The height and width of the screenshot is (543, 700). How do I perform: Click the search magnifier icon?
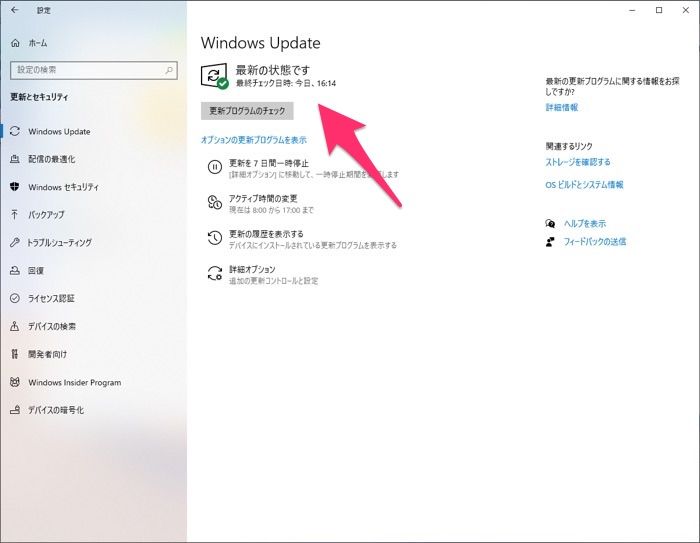pos(169,70)
